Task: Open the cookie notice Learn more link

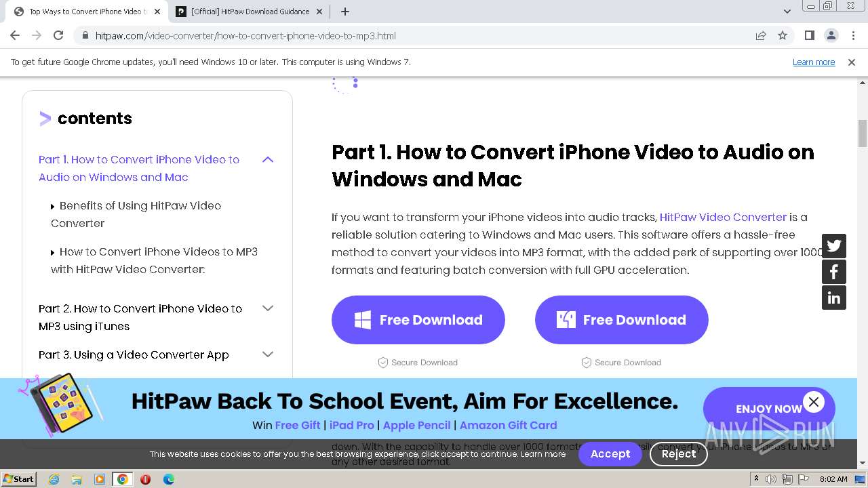Action: (x=543, y=454)
